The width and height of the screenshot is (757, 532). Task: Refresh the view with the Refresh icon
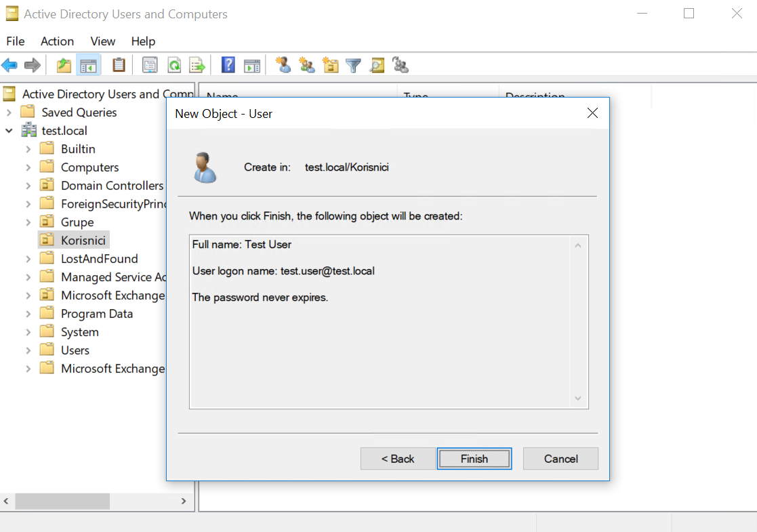[173, 64]
